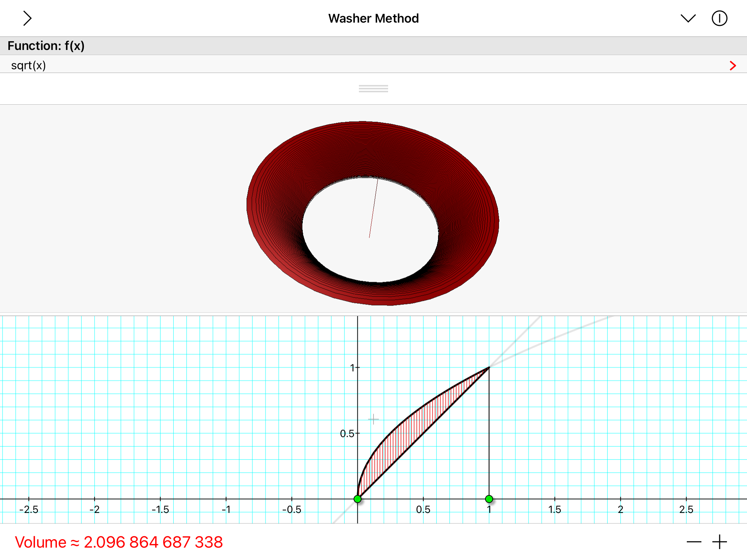
Task: Select the green upper-bound point at x=1
Action: [x=489, y=499]
